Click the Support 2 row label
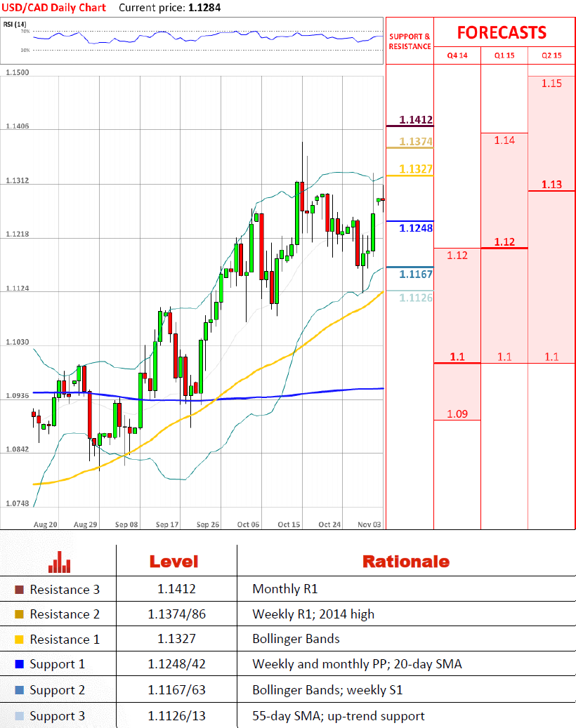The height and width of the screenshot is (728, 576). click(57, 690)
